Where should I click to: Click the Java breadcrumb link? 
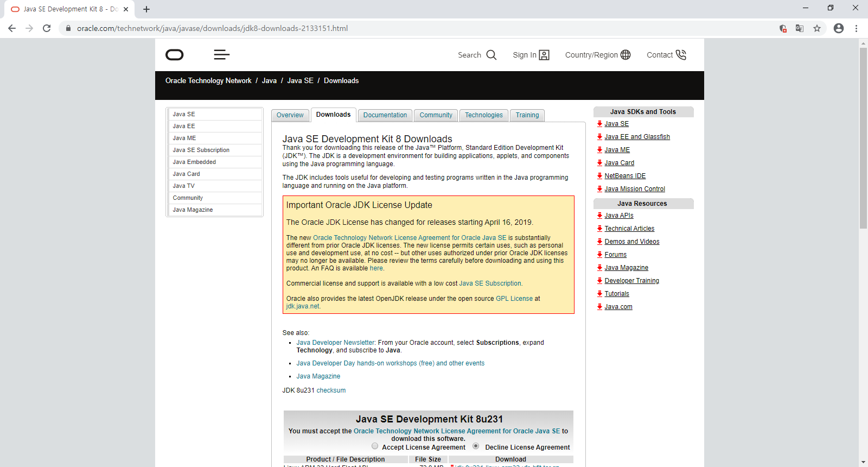[269, 80]
